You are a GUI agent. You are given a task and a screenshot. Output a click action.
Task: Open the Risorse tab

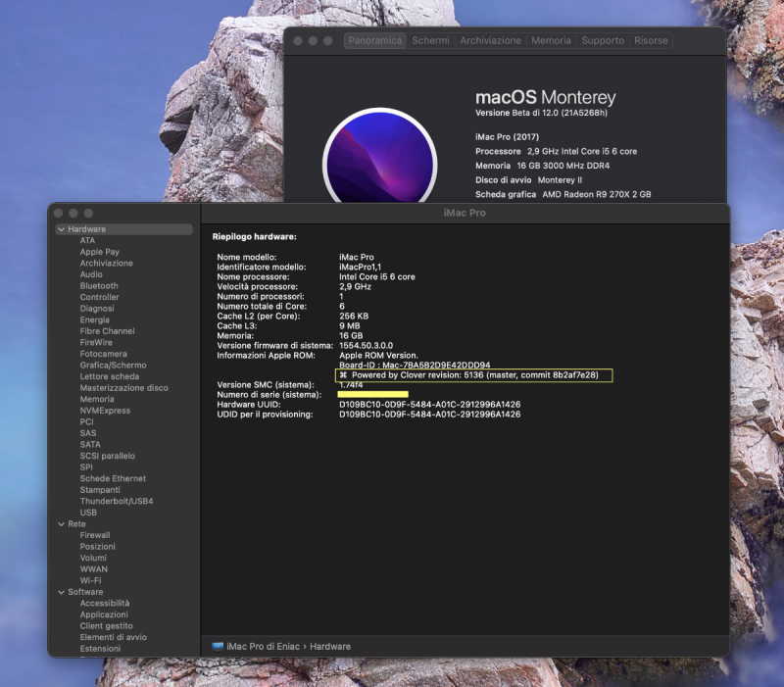[x=651, y=40]
